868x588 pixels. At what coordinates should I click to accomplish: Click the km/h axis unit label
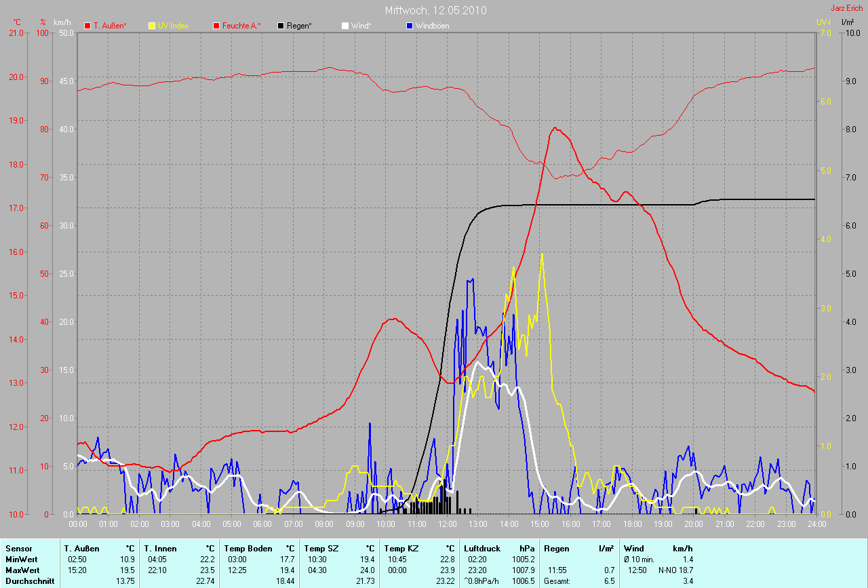click(x=62, y=22)
